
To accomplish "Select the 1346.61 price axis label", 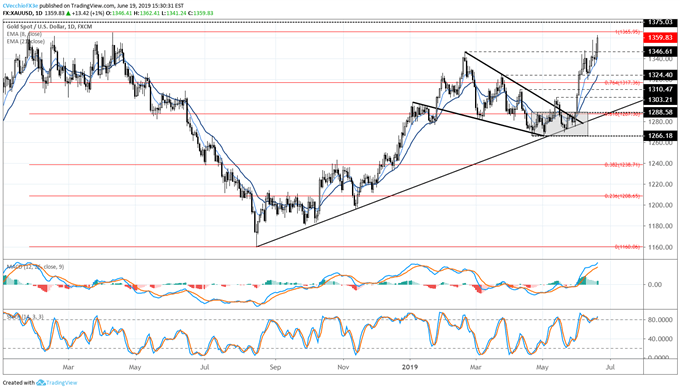I will (x=660, y=52).
